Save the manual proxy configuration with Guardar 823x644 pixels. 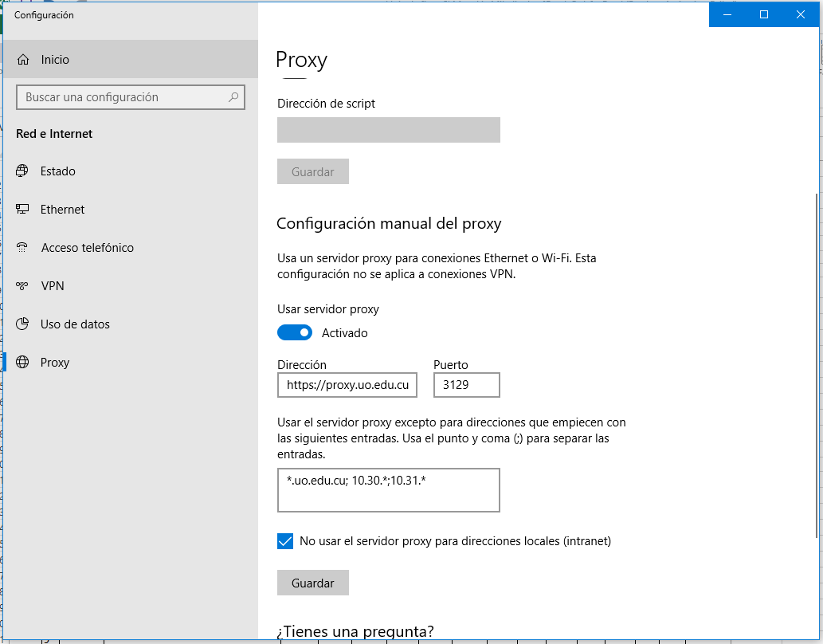[312, 583]
